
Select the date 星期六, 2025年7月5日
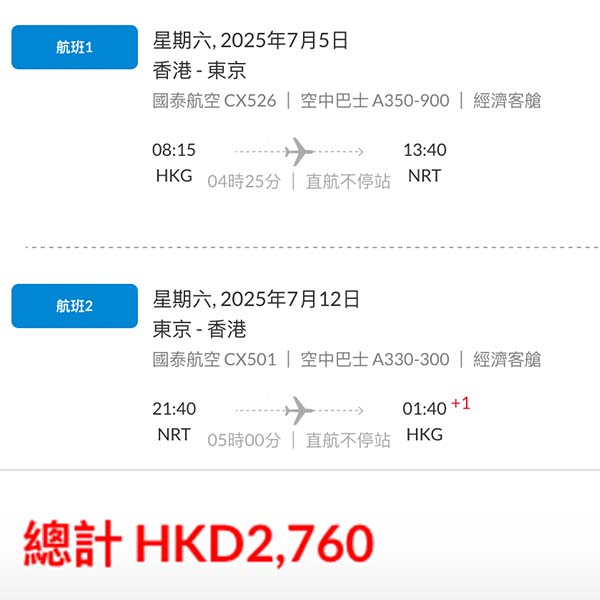(250, 41)
